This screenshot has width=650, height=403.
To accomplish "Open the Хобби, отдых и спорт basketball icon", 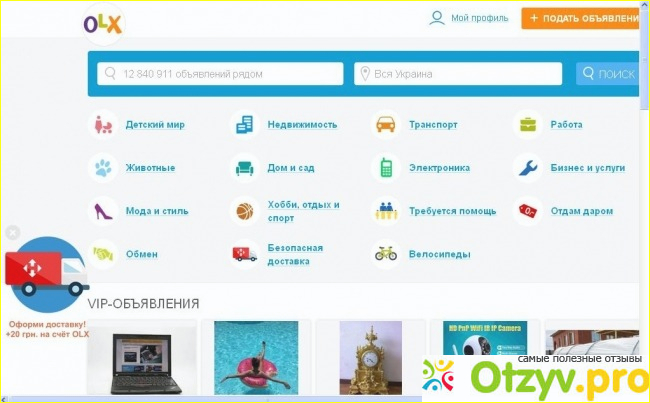I will point(244,211).
